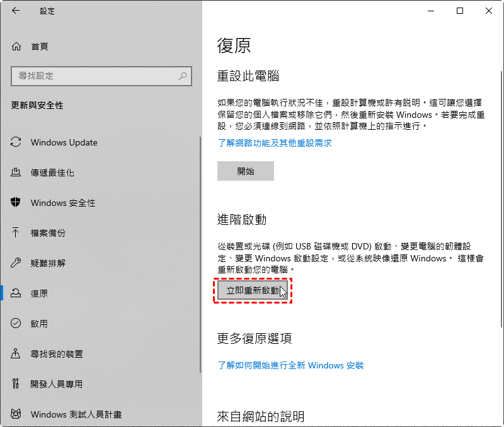Click the back arrow icon
The width and height of the screenshot is (504, 427).
coord(16,11)
